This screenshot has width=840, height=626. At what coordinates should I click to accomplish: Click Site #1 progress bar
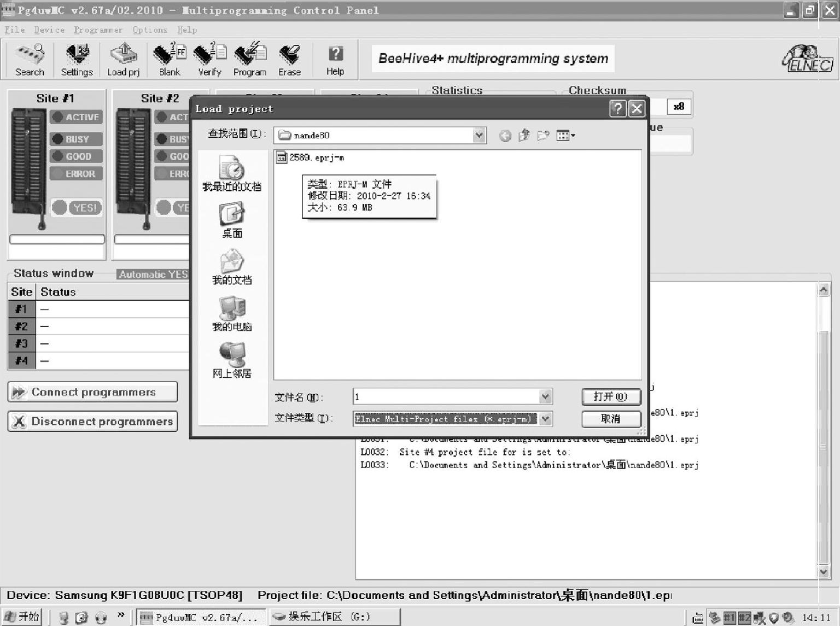coord(57,239)
